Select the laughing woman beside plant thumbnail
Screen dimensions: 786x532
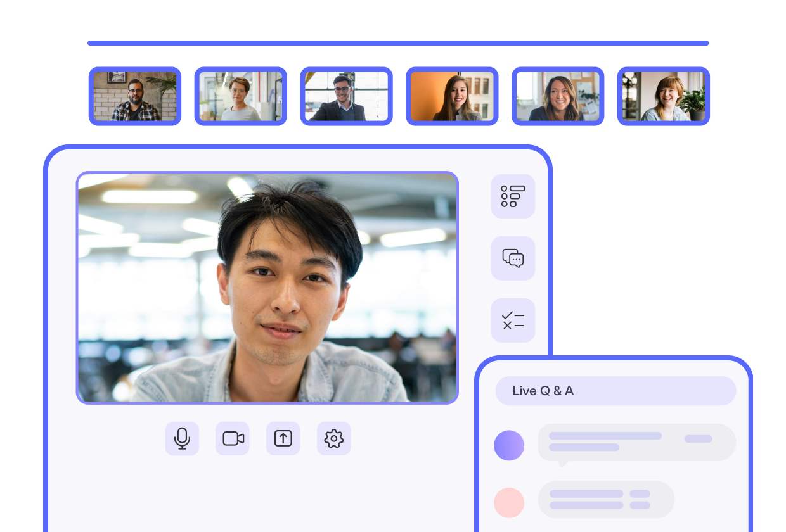point(664,96)
